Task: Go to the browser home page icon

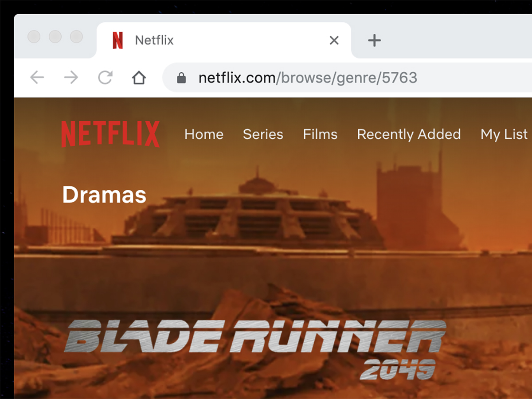Action: pyautogui.click(x=139, y=78)
